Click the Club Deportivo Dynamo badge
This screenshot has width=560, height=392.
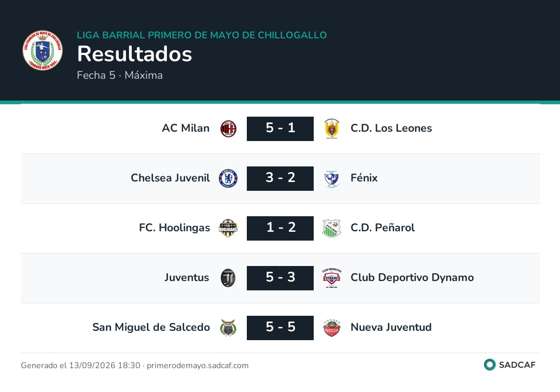coord(332,278)
